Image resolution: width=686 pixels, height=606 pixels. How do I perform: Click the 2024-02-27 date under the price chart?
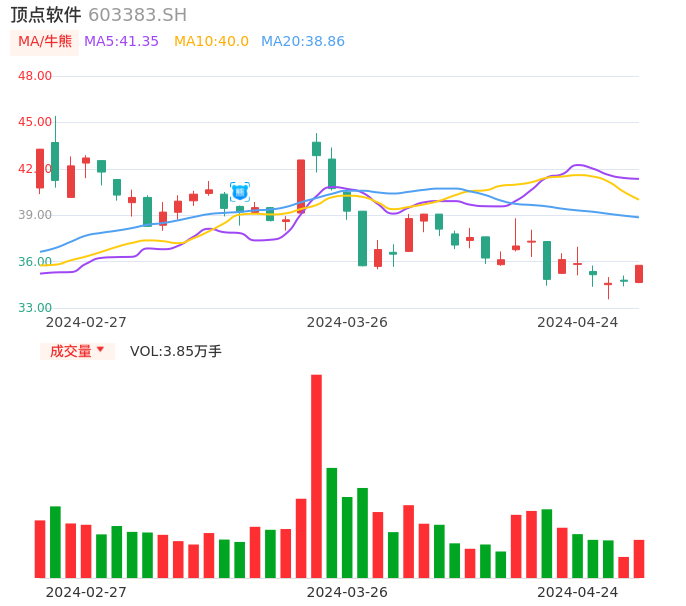86,322
